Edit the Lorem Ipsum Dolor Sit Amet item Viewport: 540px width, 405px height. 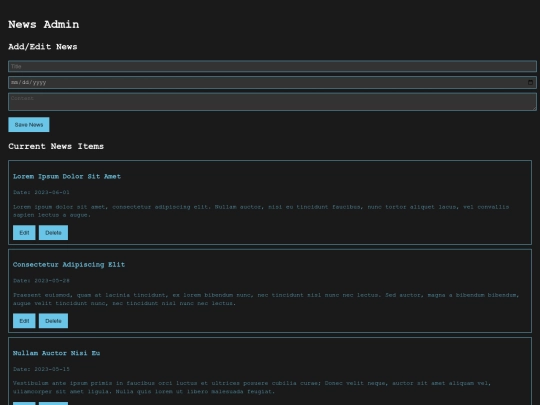tap(24, 232)
